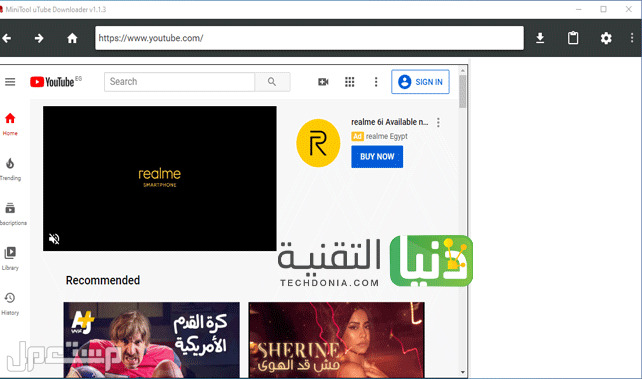Image resolution: width=642 pixels, height=379 pixels.
Task: Focus the YouTube Search box
Action: [179, 82]
